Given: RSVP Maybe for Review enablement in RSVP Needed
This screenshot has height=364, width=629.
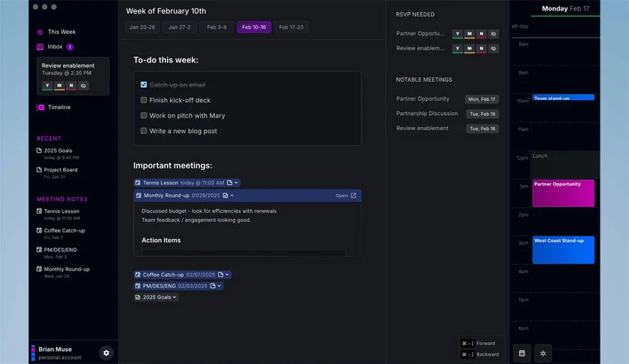Looking at the screenshot, I should [469, 48].
